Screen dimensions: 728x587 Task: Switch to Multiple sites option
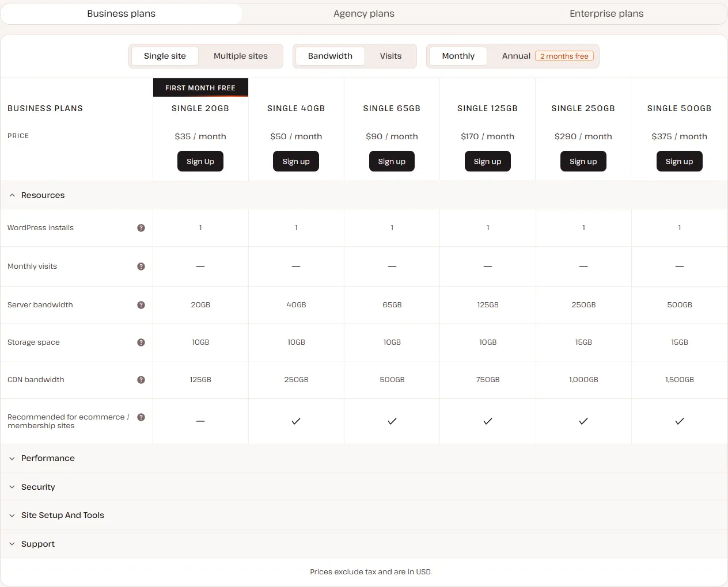click(241, 56)
